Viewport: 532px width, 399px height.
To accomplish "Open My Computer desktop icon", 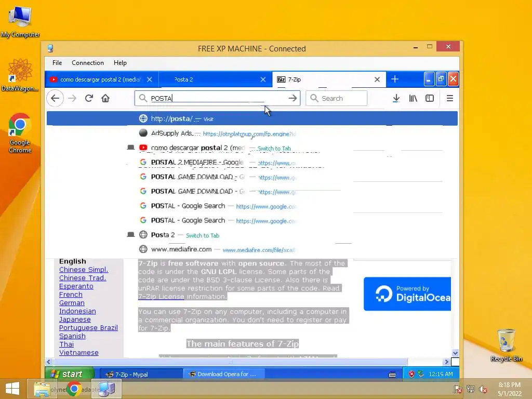I will (x=20, y=21).
